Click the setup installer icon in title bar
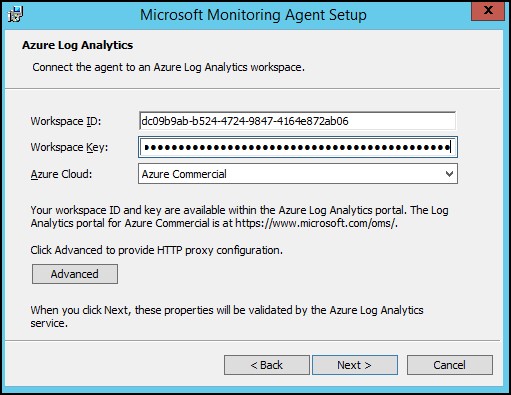The height and width of the screenshot is (395, 511). pos(15,15)
